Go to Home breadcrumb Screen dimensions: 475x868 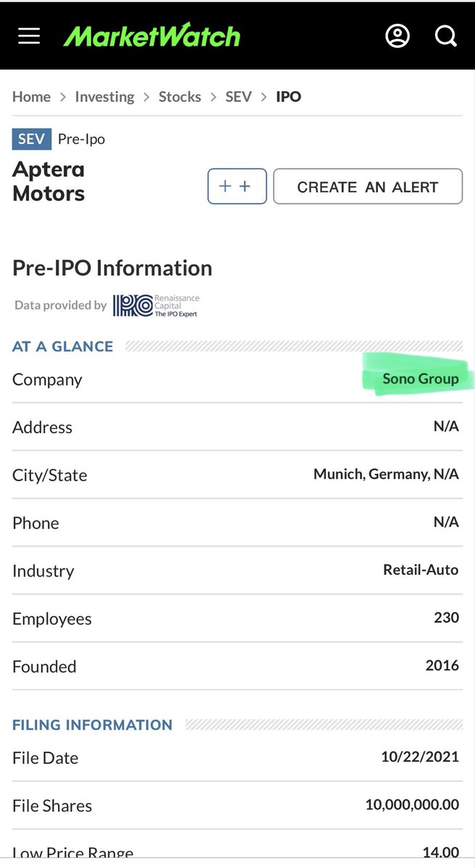31,96
